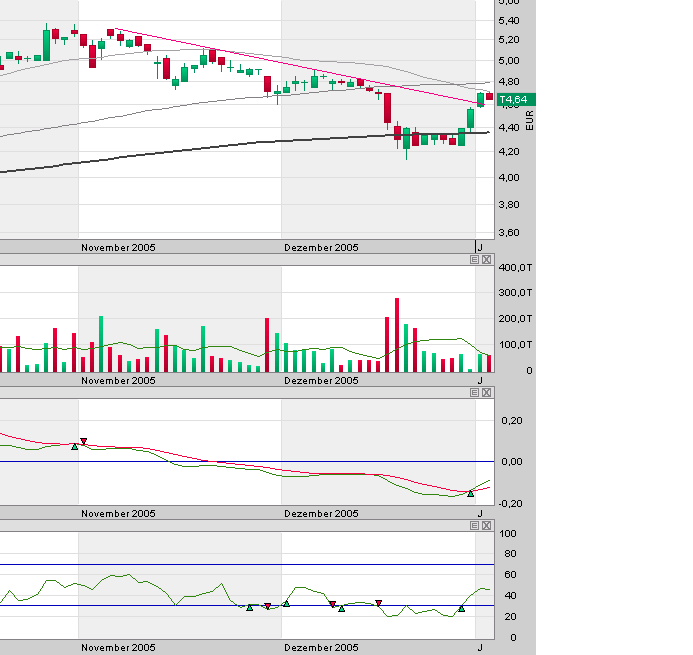Click late-December green buy triangle in MACD panel
693x655 pixels.
tap(471, 494)
